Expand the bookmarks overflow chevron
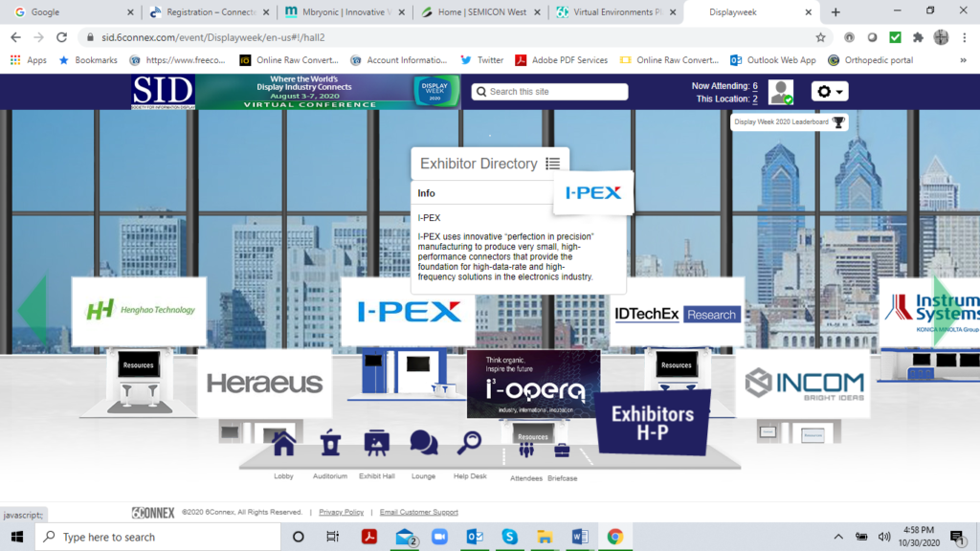 [963, 60]
